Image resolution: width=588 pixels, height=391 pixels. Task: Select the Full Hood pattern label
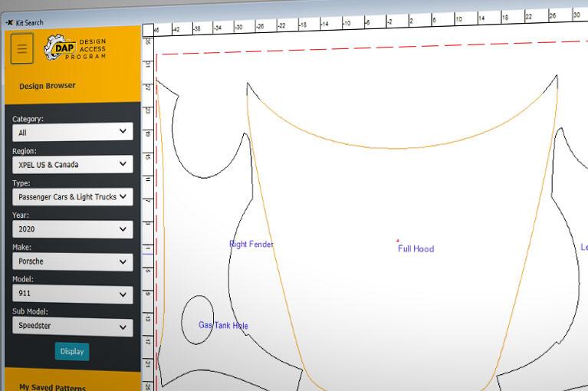416,248
